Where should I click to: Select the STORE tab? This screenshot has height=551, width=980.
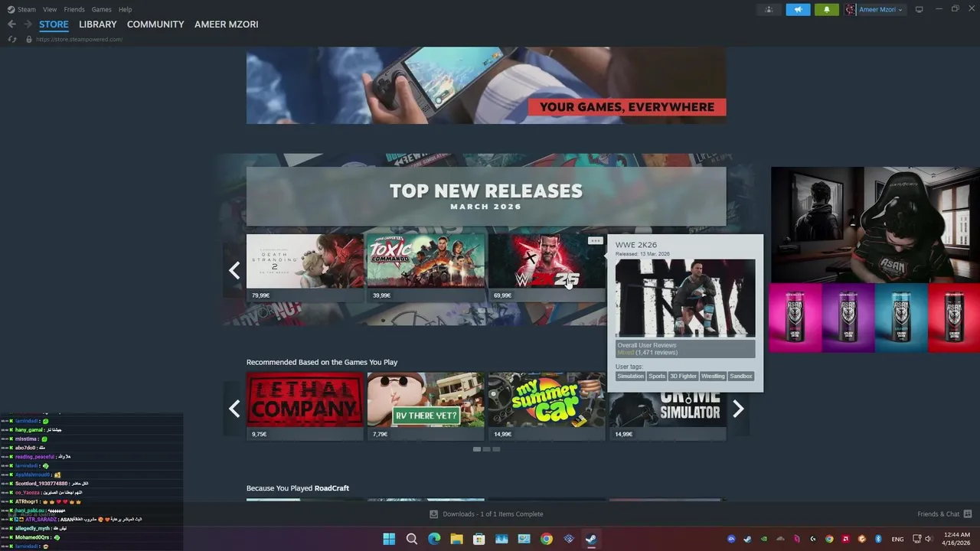[x=54, y=24]
